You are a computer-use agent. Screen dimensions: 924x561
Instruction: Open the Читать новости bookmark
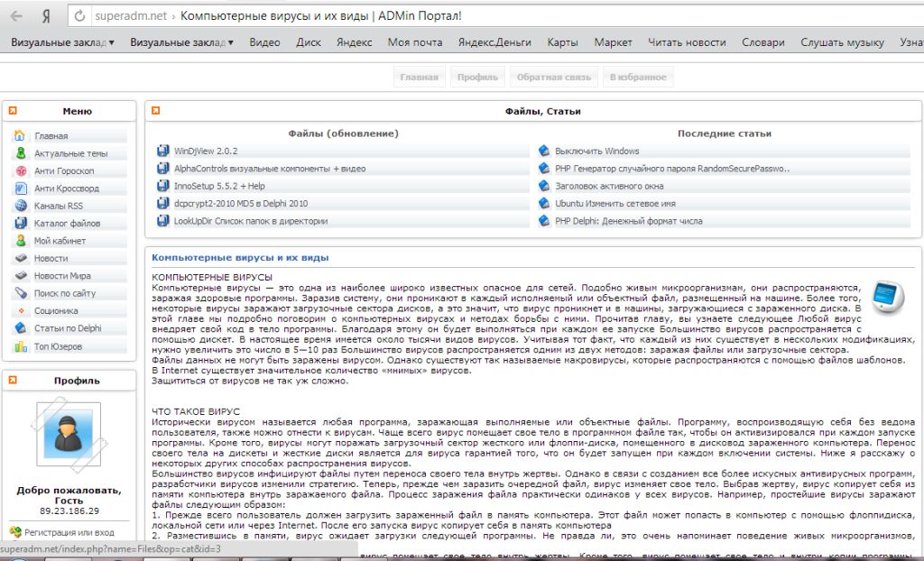coord(687,42)
